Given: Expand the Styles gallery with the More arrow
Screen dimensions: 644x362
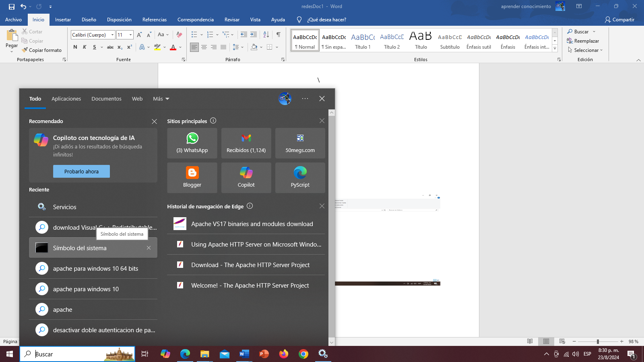Looking at the screenshot, I should 555,49.
